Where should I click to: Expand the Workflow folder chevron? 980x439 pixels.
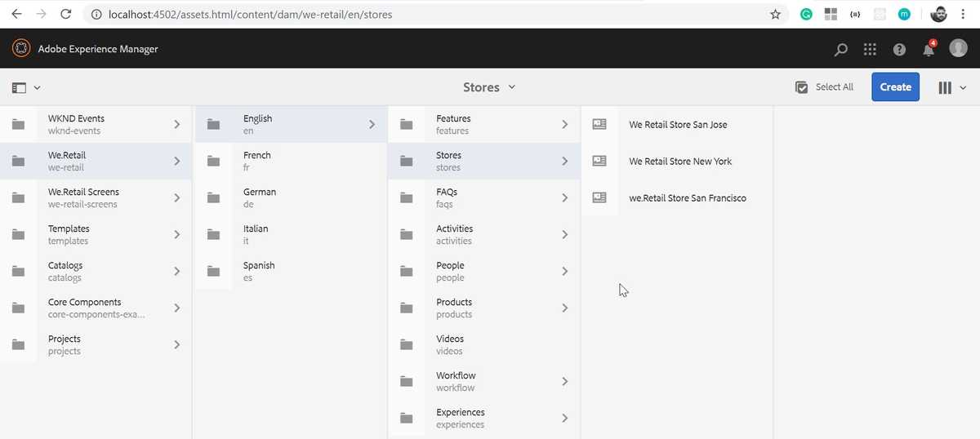(x=564, y=382)
